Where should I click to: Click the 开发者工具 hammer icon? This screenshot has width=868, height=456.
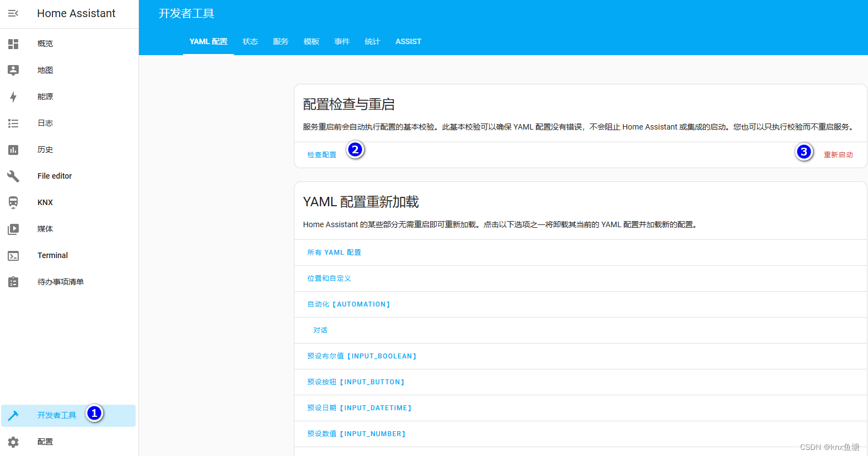(x=13, y=415)
